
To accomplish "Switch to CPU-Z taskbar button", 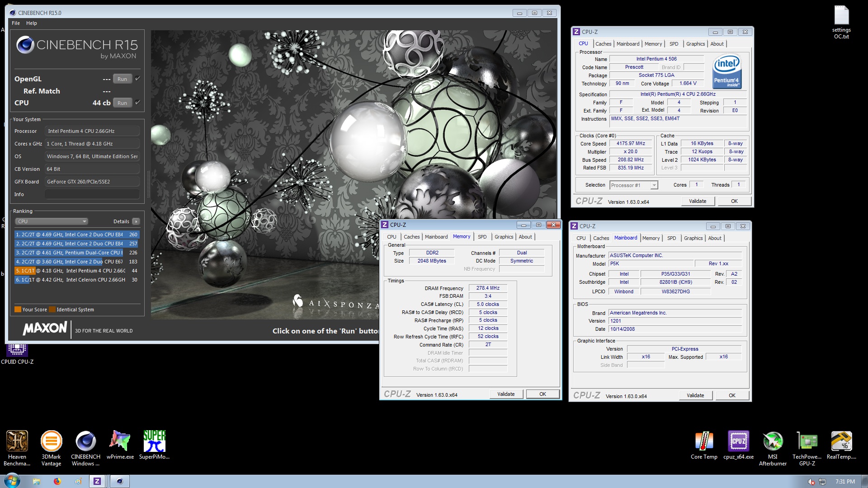I will click(x=97, y=481).
